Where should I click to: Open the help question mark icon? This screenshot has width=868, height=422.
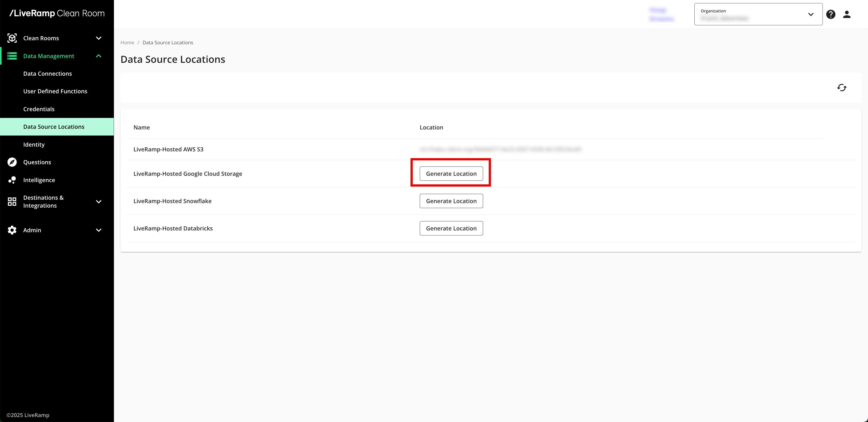pos(831,14)
